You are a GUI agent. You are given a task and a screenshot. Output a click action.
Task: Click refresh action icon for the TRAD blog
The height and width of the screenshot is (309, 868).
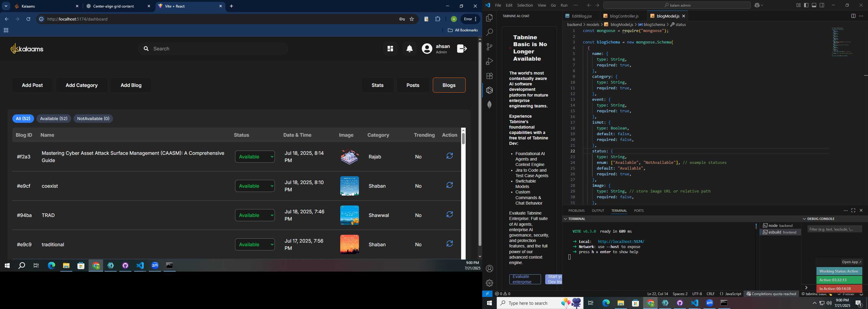[449, 215]
